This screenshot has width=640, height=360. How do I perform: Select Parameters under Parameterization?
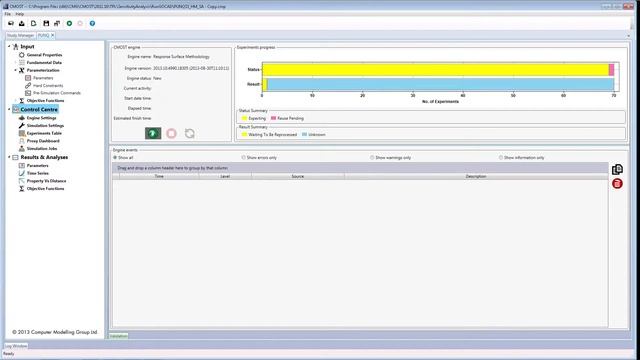[x=43, y=78]
